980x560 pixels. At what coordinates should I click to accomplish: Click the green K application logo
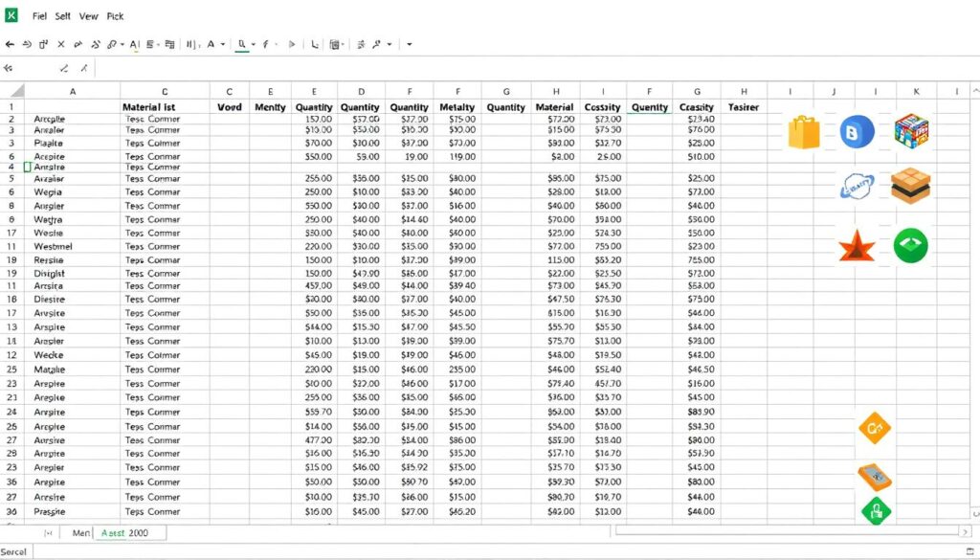click(x=11, y=15)
